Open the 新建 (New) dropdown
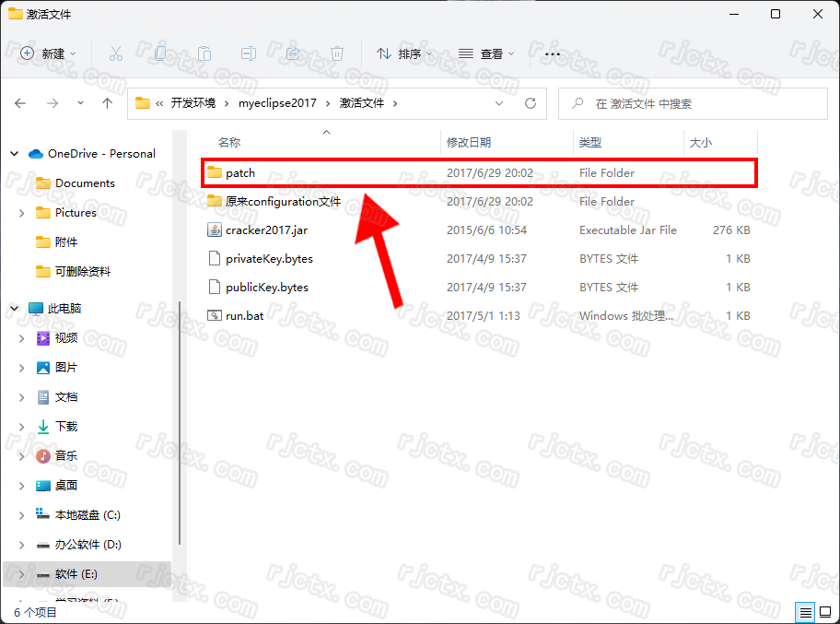The width and height of the screenshot is (840, 624). 49,53
